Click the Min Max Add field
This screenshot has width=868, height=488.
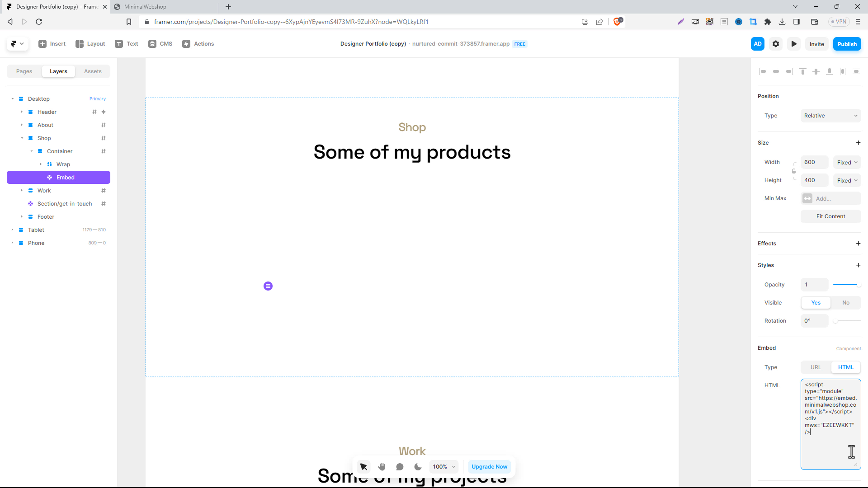coord(830,198)
